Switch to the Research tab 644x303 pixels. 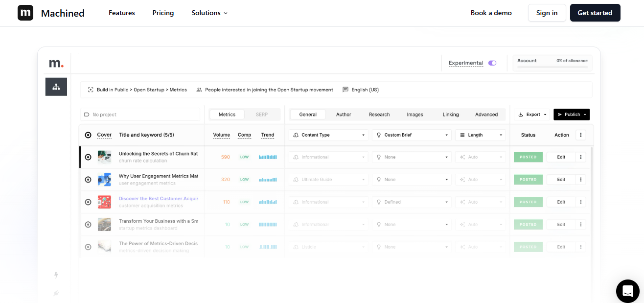click(x=379, y=115)
